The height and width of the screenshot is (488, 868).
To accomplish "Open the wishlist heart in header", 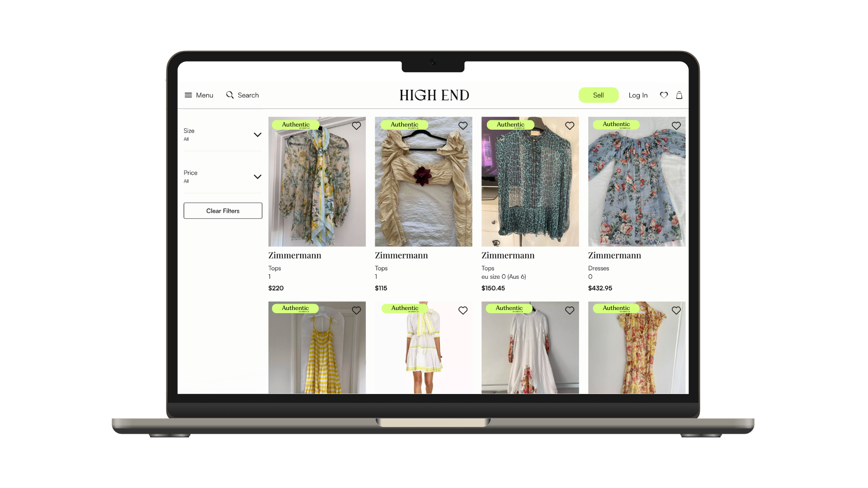I will coord(664,95).
